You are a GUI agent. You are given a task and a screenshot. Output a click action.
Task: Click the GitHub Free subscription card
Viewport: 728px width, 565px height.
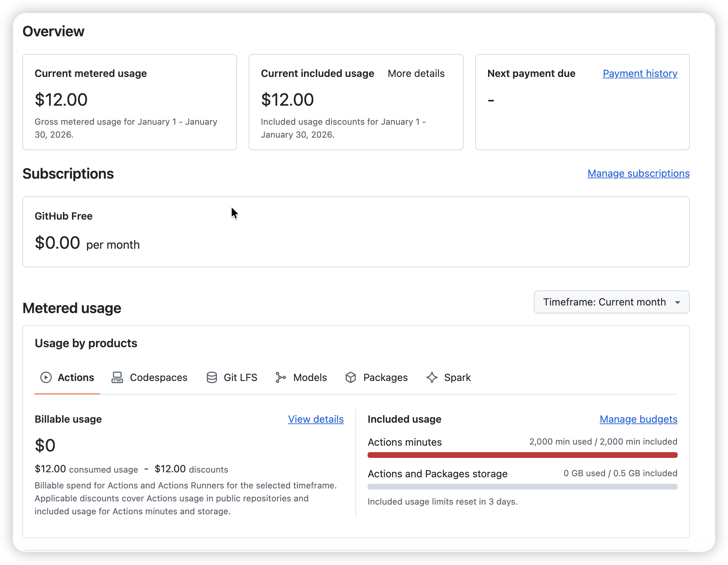[x=356, y=232]
